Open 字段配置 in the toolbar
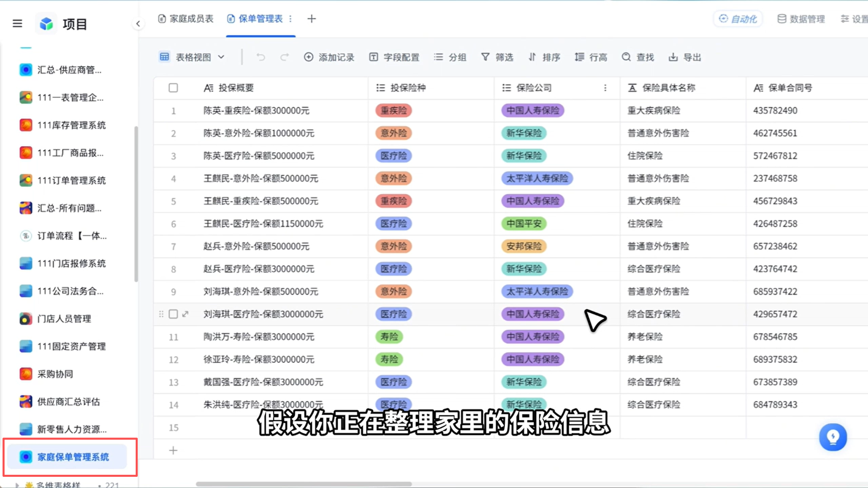Screen dimensions: 868x488 click(394, 57)
